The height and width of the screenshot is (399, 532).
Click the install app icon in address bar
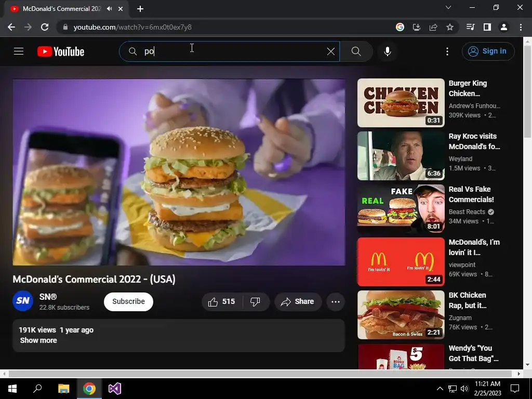(417, 27)
